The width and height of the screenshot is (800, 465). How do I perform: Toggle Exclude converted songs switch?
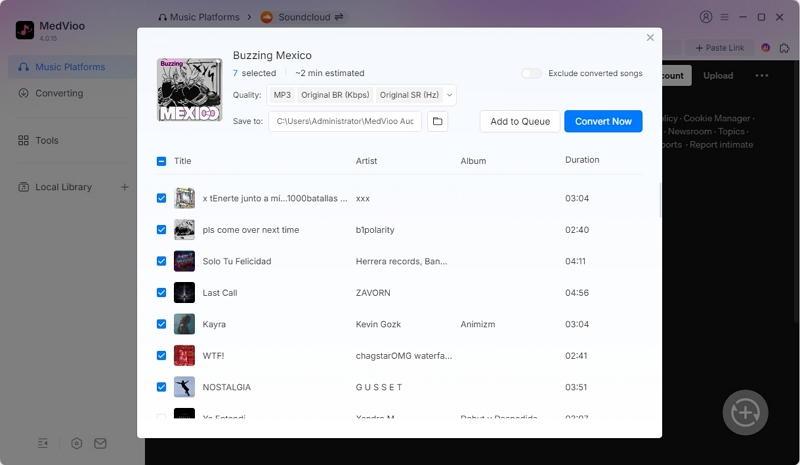tap(531, 74)
